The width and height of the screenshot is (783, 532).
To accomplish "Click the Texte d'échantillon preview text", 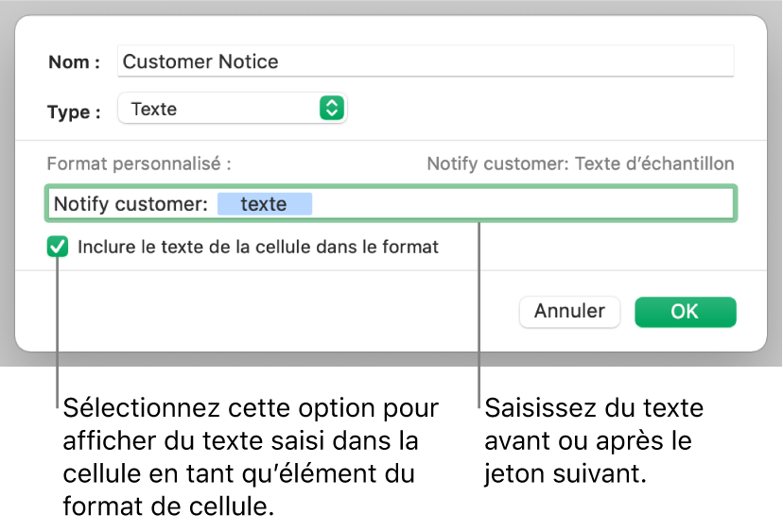I will click(580, 163).
